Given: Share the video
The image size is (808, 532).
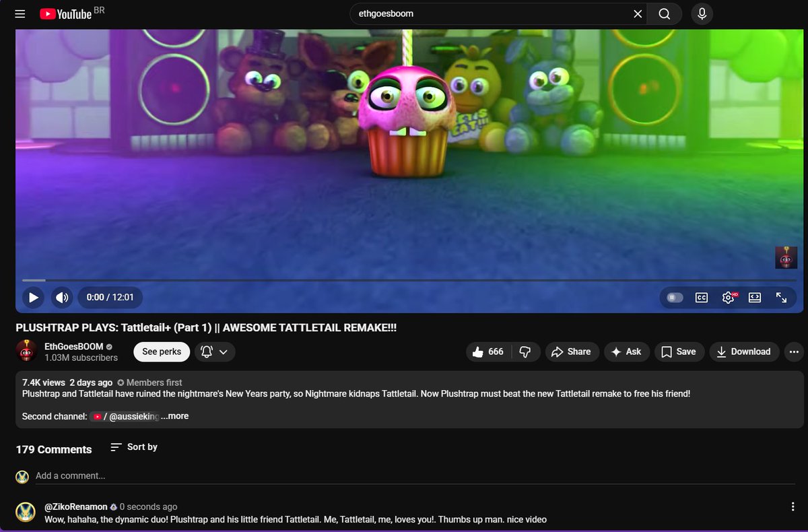Looking at the screenshot, I should 572,352.
